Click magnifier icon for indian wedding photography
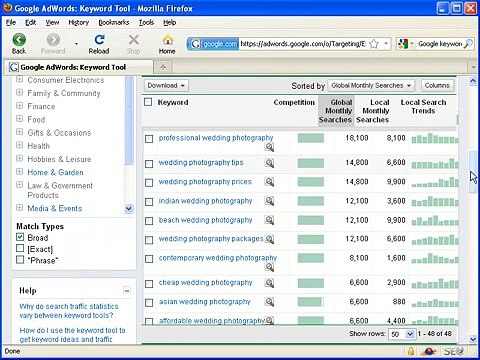Image resolution: width=480 pixels, height=360 pixels. [x=269, y=201]
